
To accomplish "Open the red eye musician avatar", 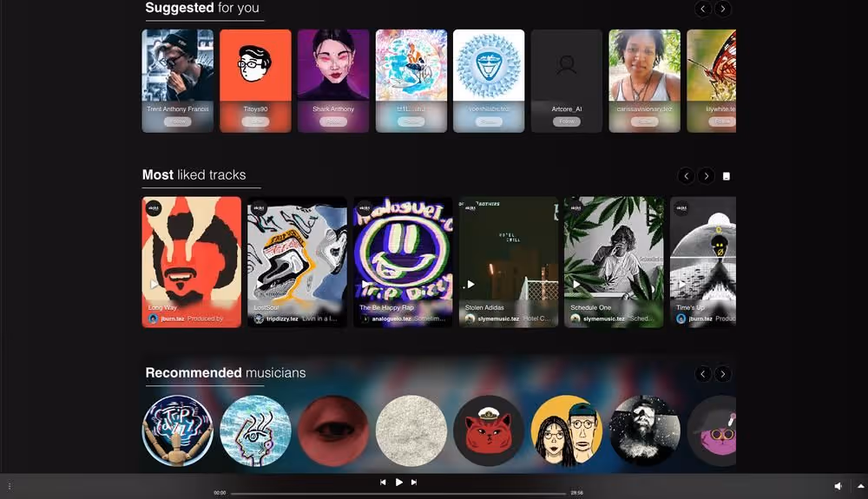I will [x=333, y=430].
